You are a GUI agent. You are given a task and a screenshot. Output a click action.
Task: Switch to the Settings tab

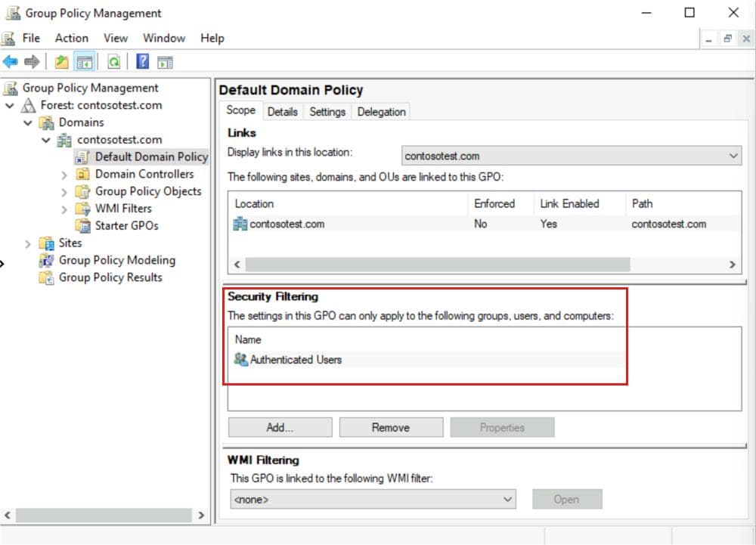(327, 112)
